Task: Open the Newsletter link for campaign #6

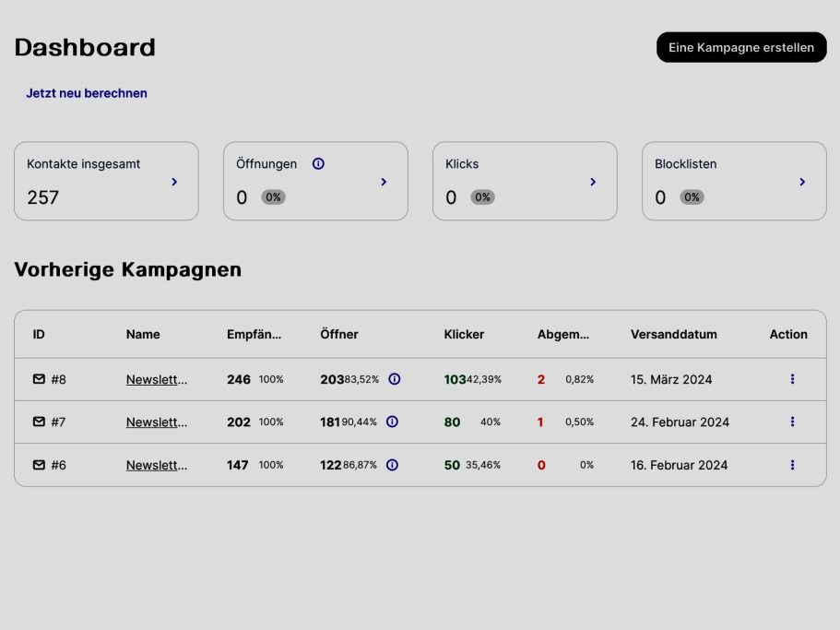Action: coord(157,465)
